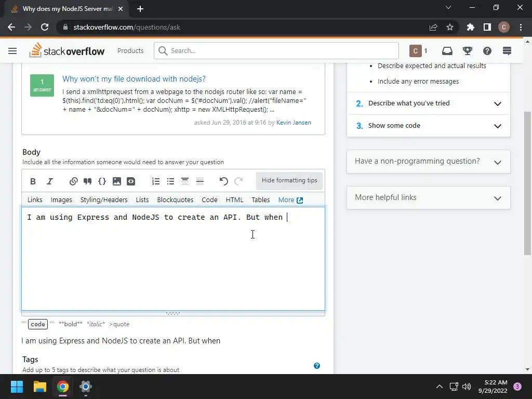
Task: Open the HTML formatting tip tab
Action: [234, 200]
